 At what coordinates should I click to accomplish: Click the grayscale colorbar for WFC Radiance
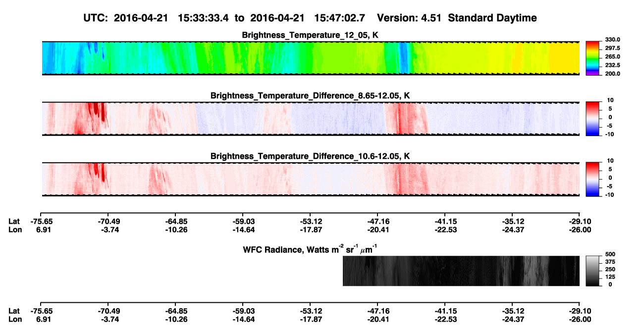pyautogui.click(x=592, y=271)
